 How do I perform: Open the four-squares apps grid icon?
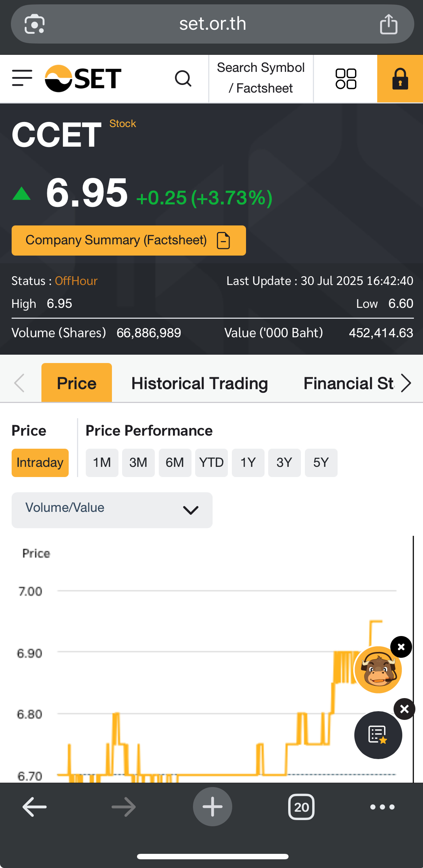346,78
